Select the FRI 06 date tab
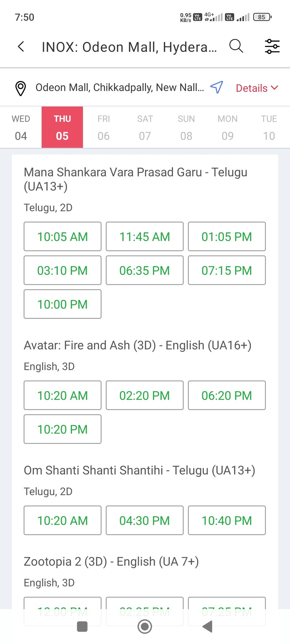The width and height of the screenshot is (290, 644). [103, 127]
